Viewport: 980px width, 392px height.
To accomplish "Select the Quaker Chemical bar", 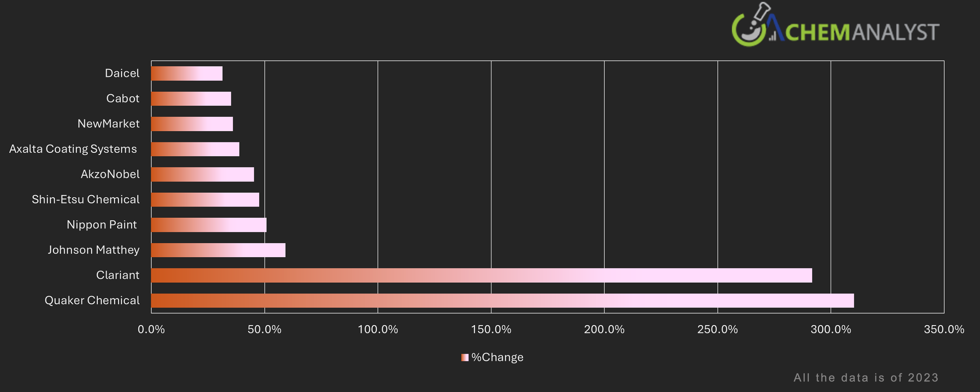I will (x=502, y=301).
